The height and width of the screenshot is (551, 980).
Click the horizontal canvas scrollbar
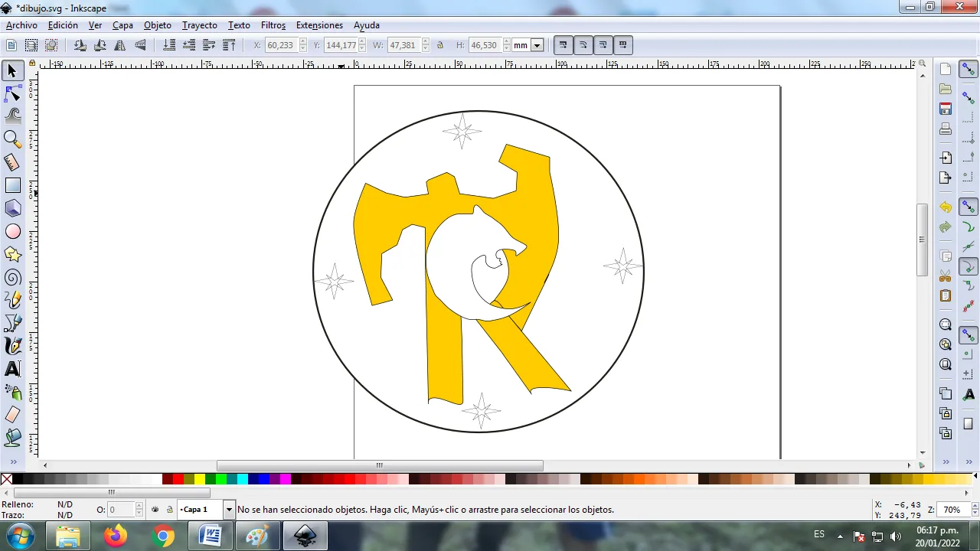[380, 465]
